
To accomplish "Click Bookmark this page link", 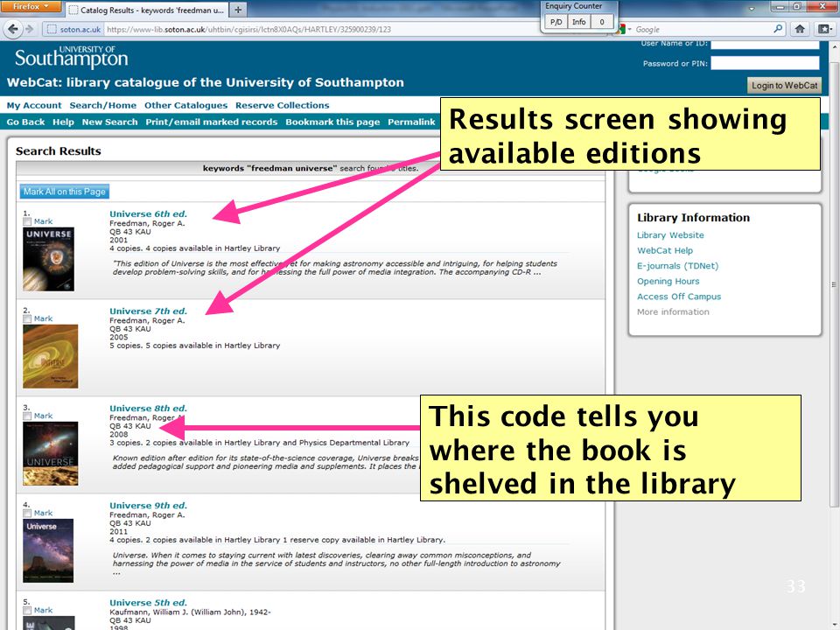I will [332, 122].
